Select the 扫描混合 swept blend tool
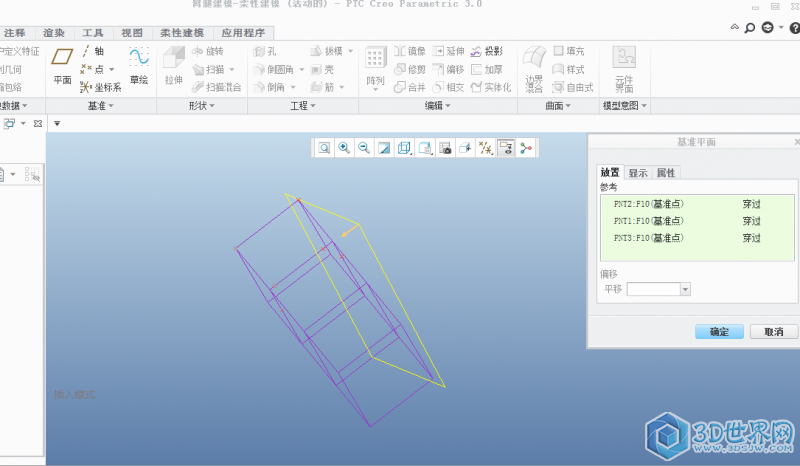This screenshot has width=800, height=466. tap(216, 87)
